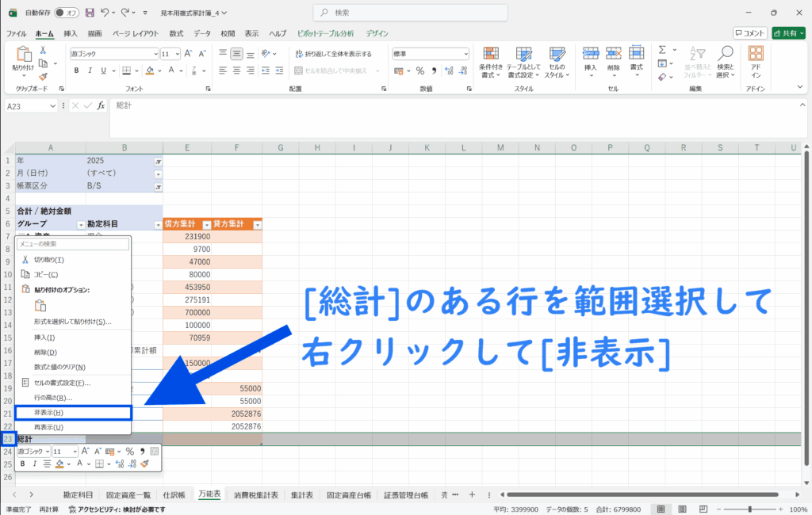Click the AutoSum sigma icon
The width and height of the screenshot is (812, 515).
pyautogui.click(x=662, y=50)
